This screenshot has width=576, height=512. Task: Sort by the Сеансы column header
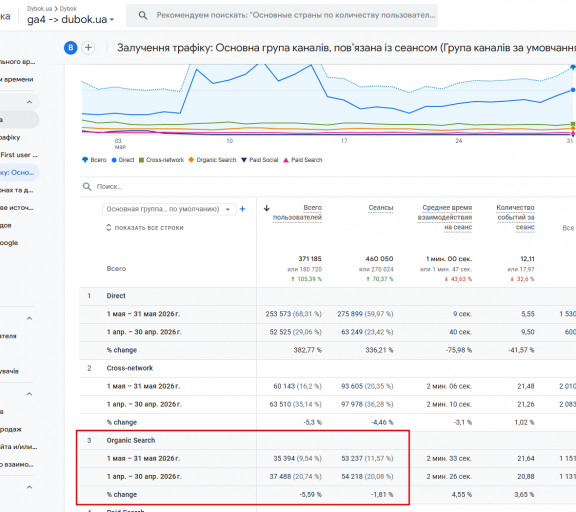pyautogui.click(x=381, y=208)
